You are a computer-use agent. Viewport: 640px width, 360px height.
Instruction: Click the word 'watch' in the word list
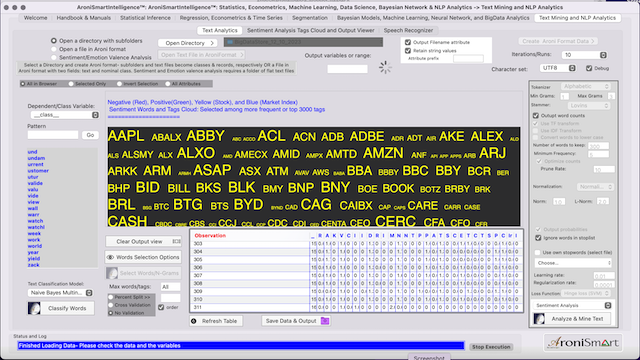[x=35, y=221]
